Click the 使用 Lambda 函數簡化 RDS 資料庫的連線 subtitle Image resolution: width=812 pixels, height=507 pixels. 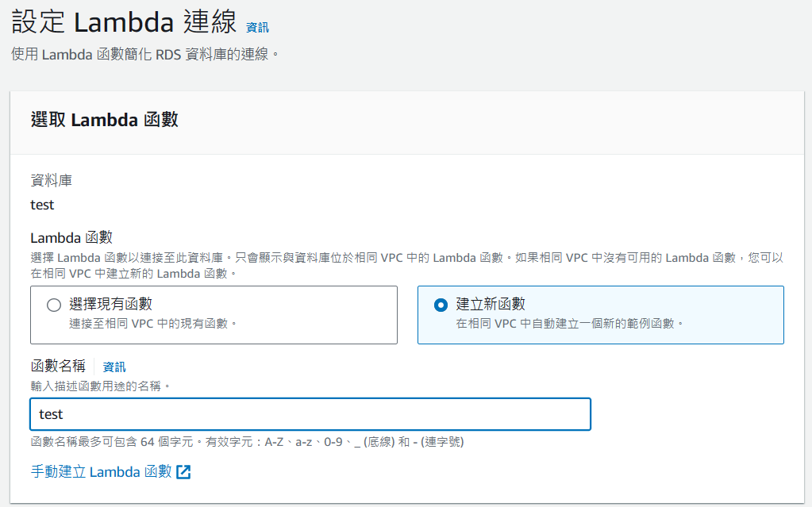145,54
